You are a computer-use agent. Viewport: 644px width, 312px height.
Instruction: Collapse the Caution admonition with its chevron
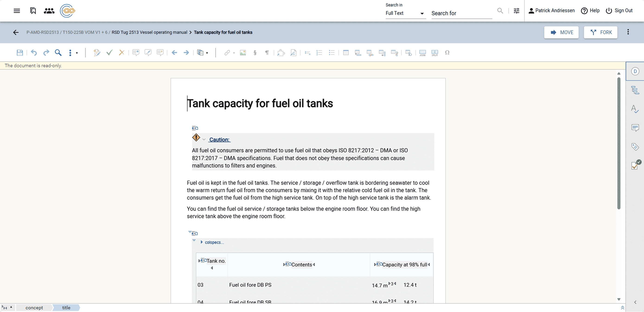204,139
